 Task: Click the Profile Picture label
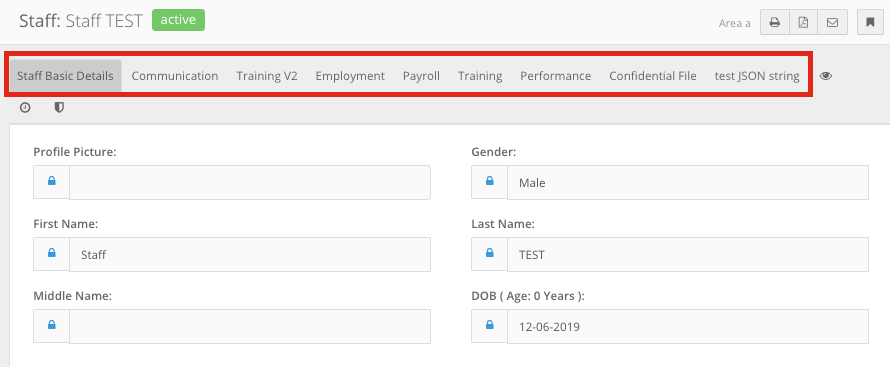click(x=75, y=152)
